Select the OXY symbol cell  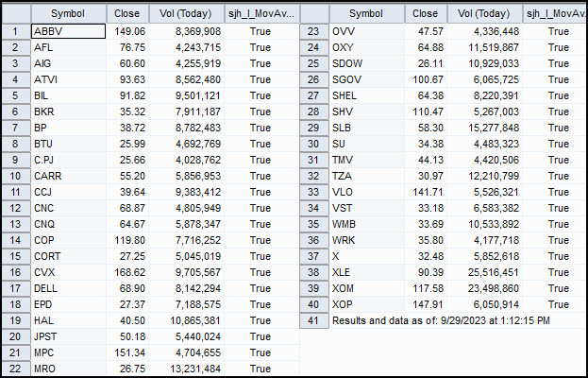click(367, 47)
